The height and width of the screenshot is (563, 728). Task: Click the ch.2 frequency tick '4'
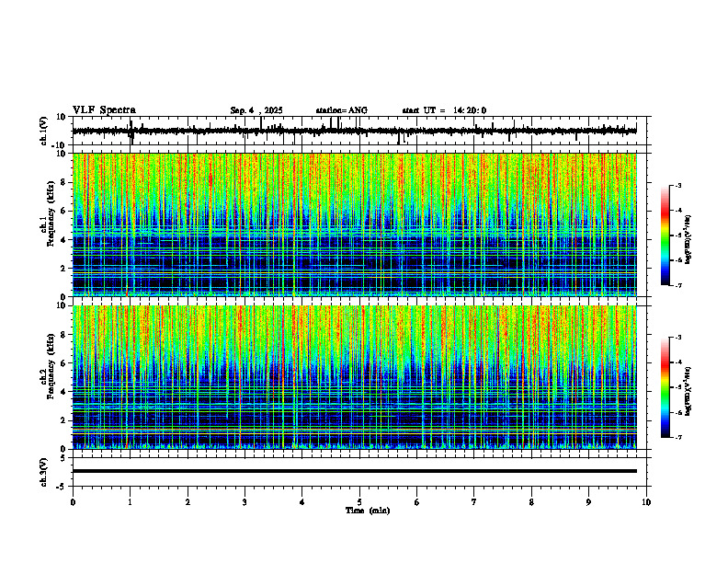pos(63,392)
